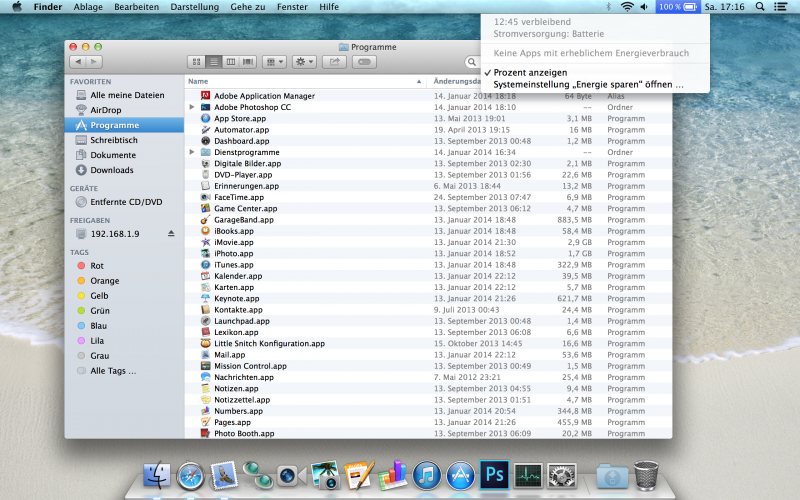
Task: Select Entfernte CD/DVD device
Action: tap(124, 202)
